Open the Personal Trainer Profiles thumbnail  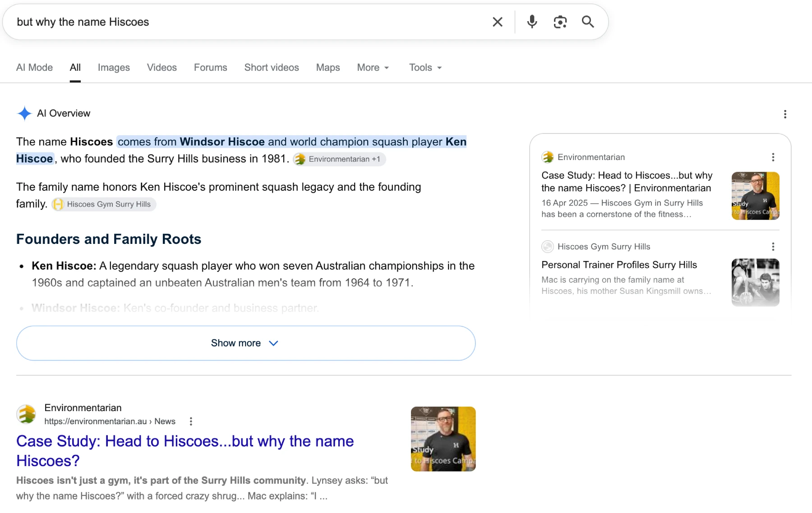pyautogui.click(x=756, y=282)
